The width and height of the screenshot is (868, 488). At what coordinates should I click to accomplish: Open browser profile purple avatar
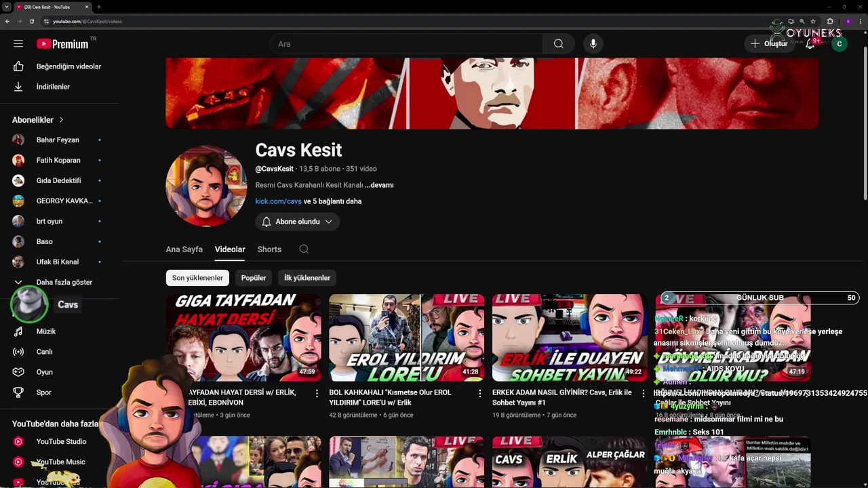click(848, 21)
